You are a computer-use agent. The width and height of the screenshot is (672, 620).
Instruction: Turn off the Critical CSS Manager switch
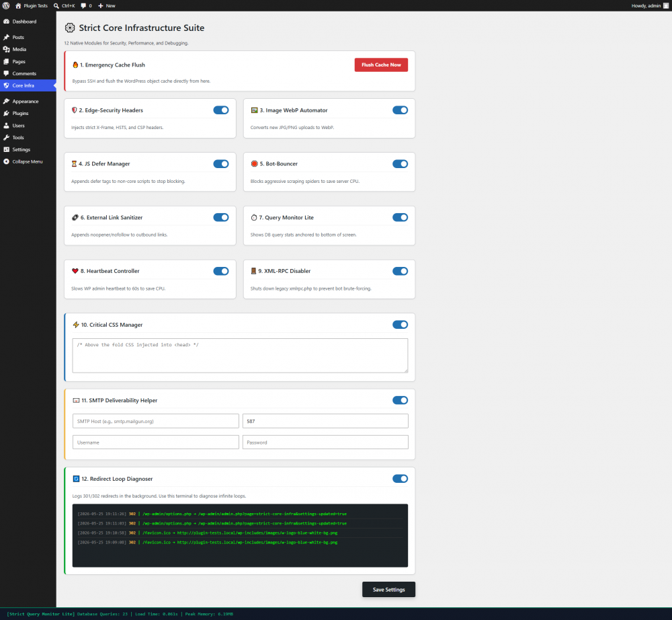[x=401, y=325]
